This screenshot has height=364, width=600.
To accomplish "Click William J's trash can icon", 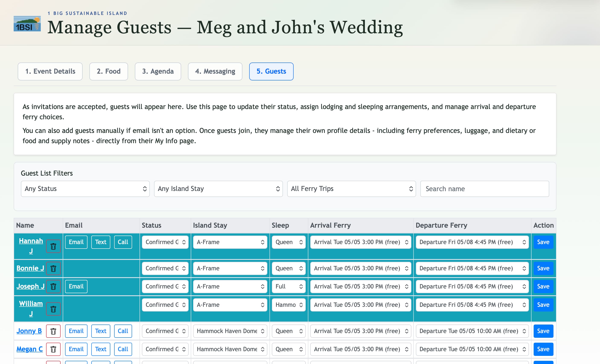I will 53,309.
